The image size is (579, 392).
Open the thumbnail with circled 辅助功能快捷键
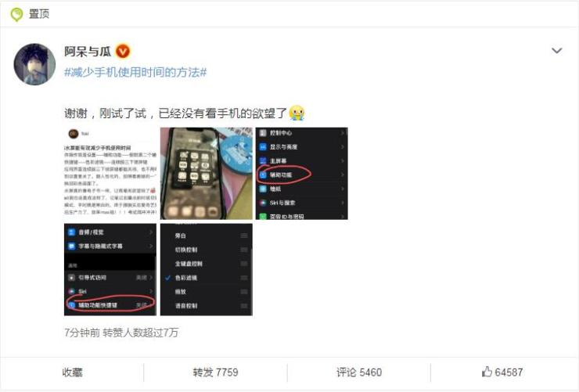pyautogui.click(x=110, y=269)
